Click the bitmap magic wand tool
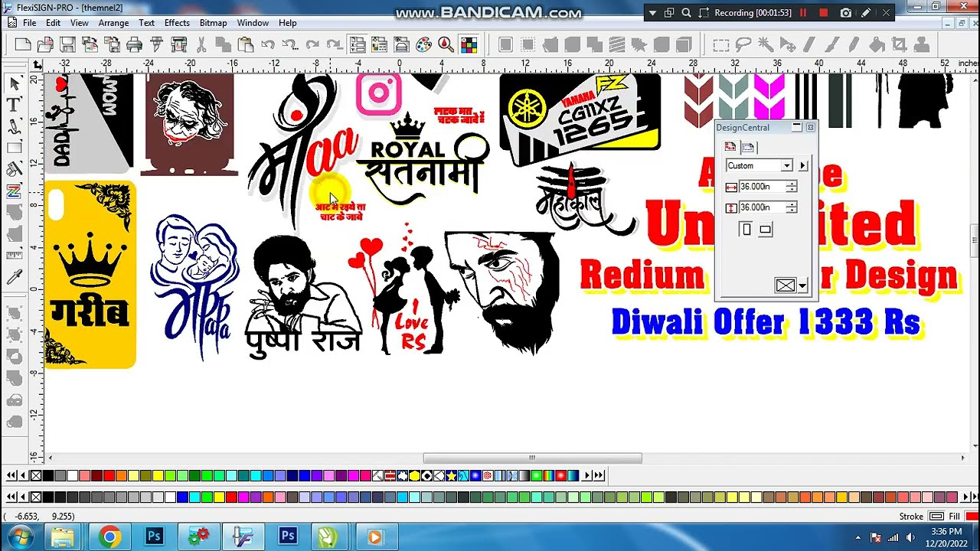The image size is (980, 551). point(765,44)
